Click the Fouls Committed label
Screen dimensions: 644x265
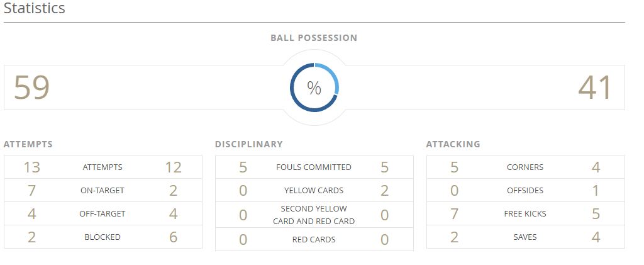pos(314,167)
